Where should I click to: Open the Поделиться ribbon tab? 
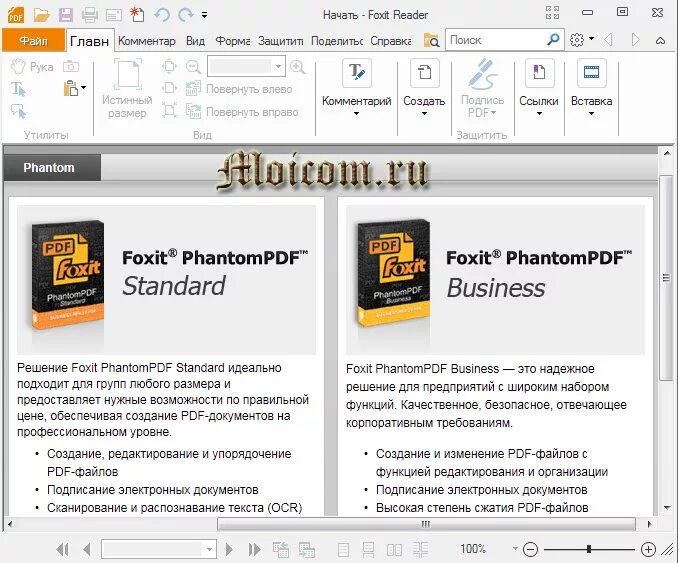[337, 41]
